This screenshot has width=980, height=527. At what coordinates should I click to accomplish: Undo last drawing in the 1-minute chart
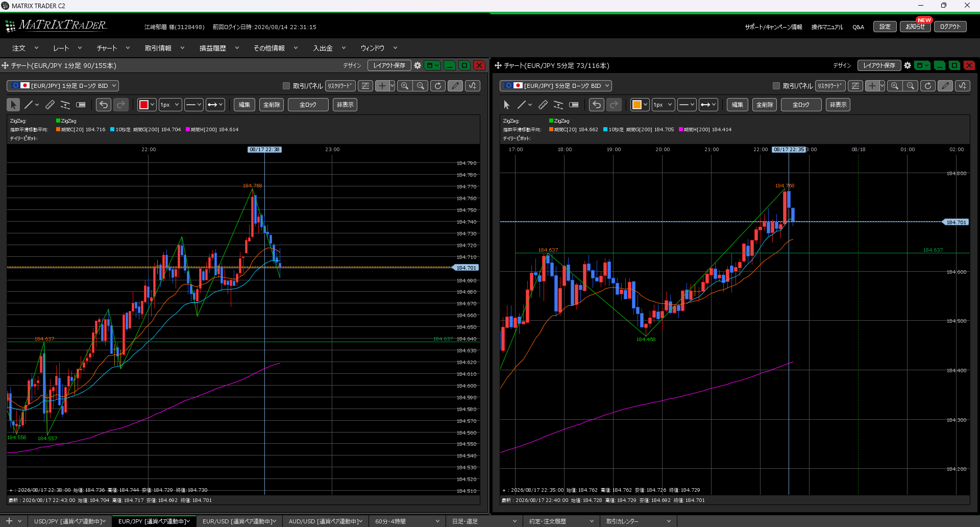104,105
